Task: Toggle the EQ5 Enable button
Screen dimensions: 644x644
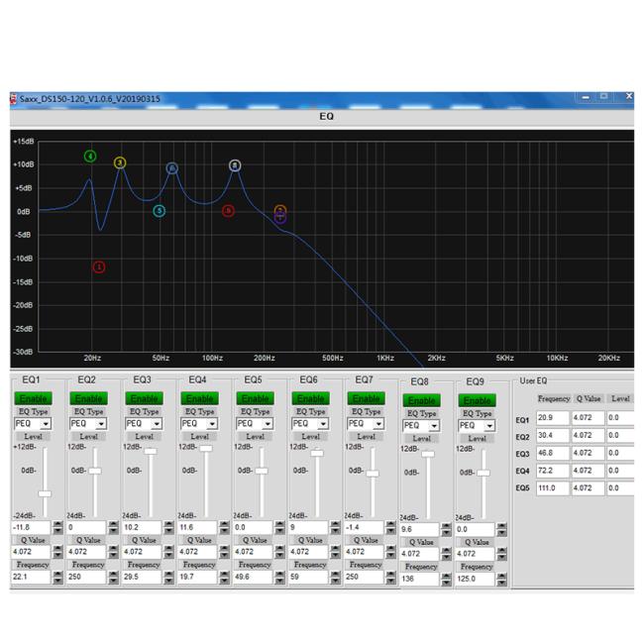Action: [255, 398]
